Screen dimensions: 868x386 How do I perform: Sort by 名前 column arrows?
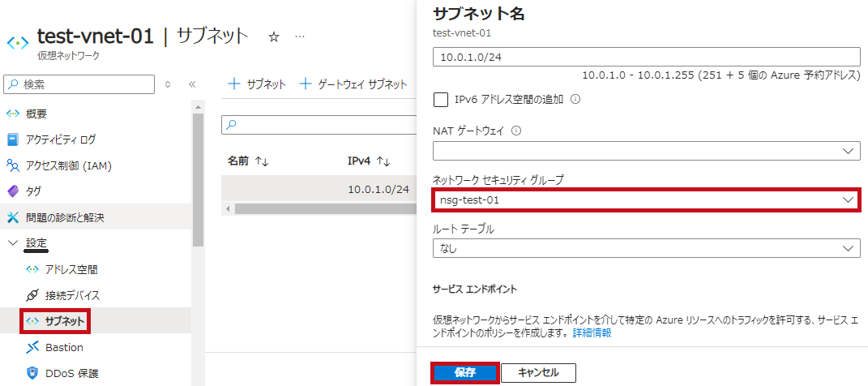(262, 161)
